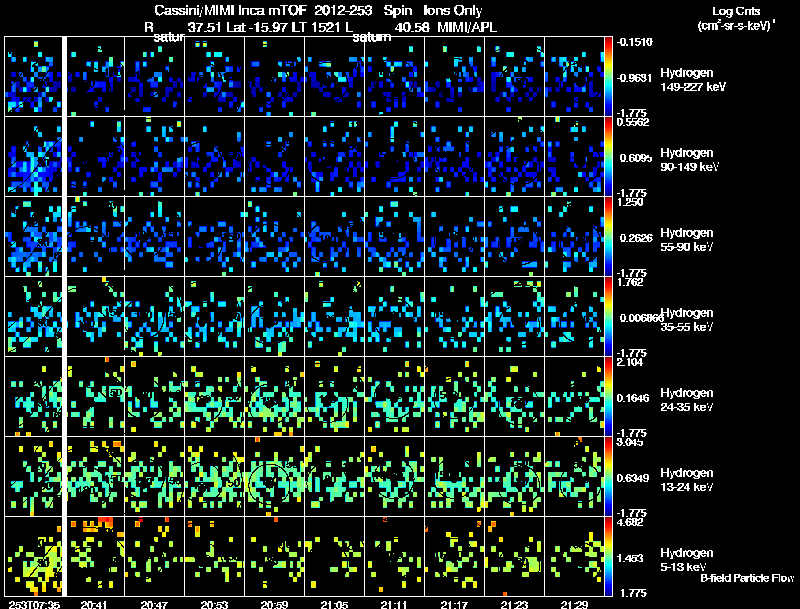The width and height of the screenshot is (800, 609).
Task: Click the color bar beside Hydrogen 149-227 keV
Action: tap(608, 77)
